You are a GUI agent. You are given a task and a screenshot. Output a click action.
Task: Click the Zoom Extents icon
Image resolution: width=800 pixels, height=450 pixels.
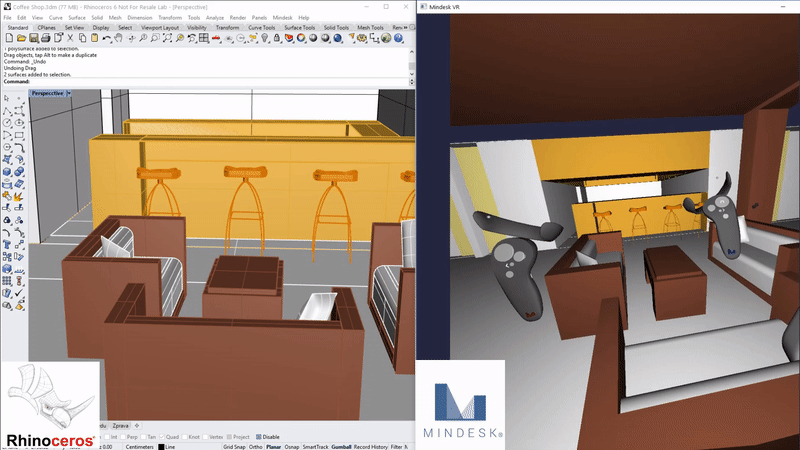167,38
